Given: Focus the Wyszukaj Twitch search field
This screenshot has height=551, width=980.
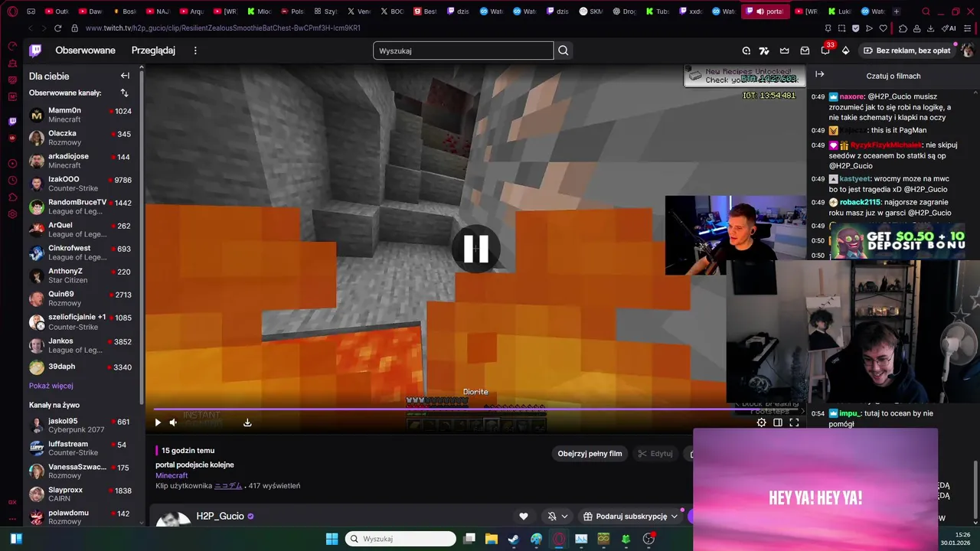Looking at the screenshot, I should 463,51.
